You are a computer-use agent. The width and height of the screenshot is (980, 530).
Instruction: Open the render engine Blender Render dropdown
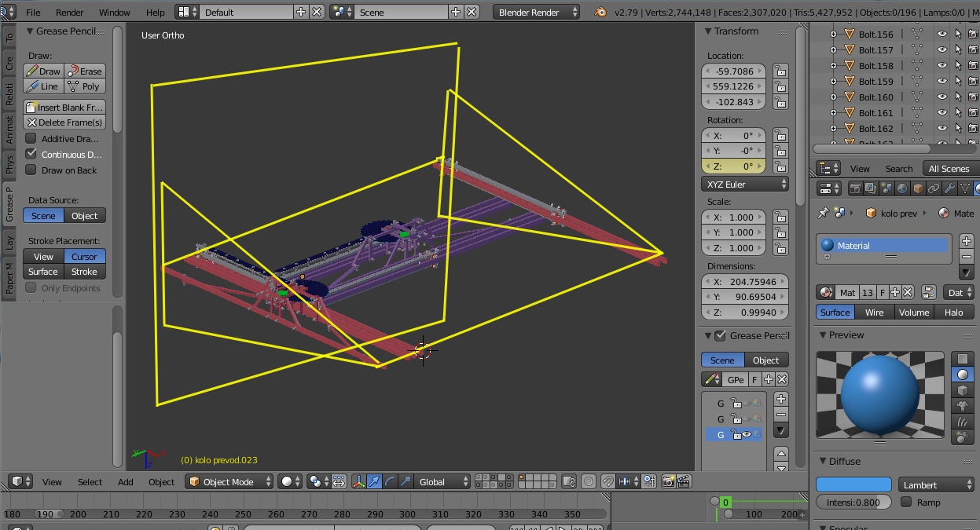[537, 12]
